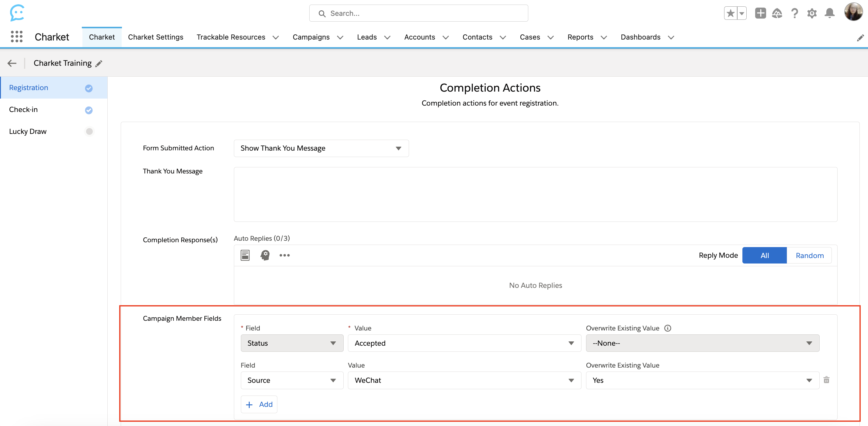Viewport: 868px width, 426px height.
Task: Edit the Charket Training name pencil icon
Action: [99, 63]
